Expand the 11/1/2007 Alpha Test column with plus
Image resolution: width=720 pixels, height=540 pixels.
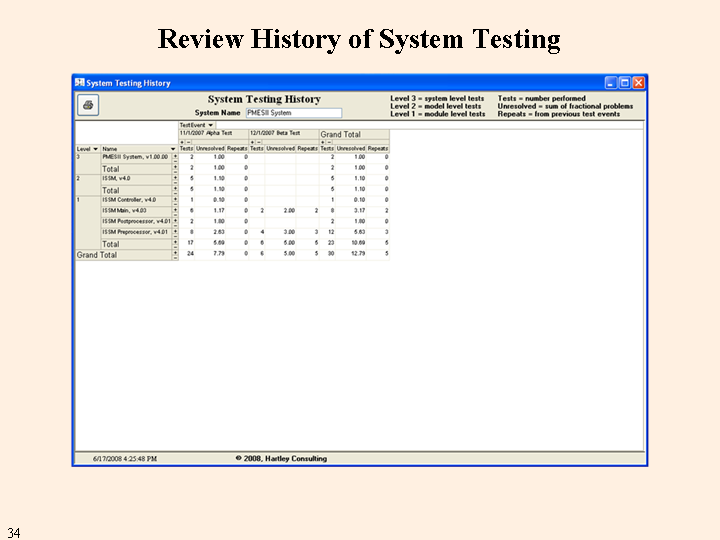point(182,142)
